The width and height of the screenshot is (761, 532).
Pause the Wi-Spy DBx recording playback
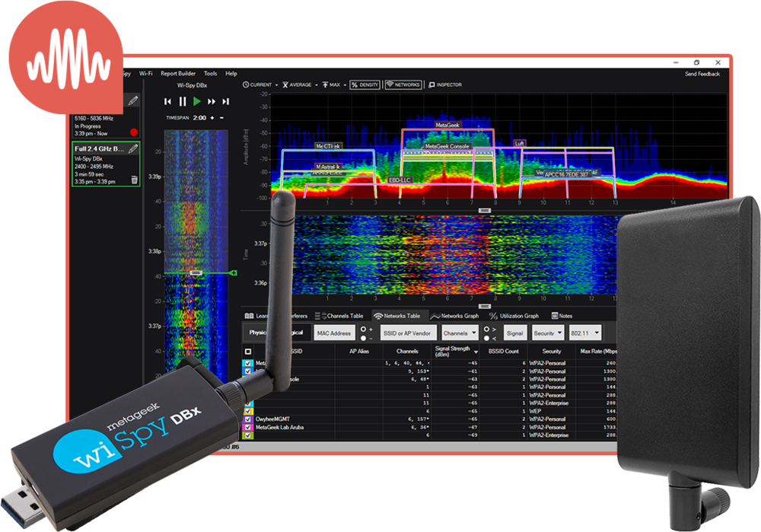183,101
